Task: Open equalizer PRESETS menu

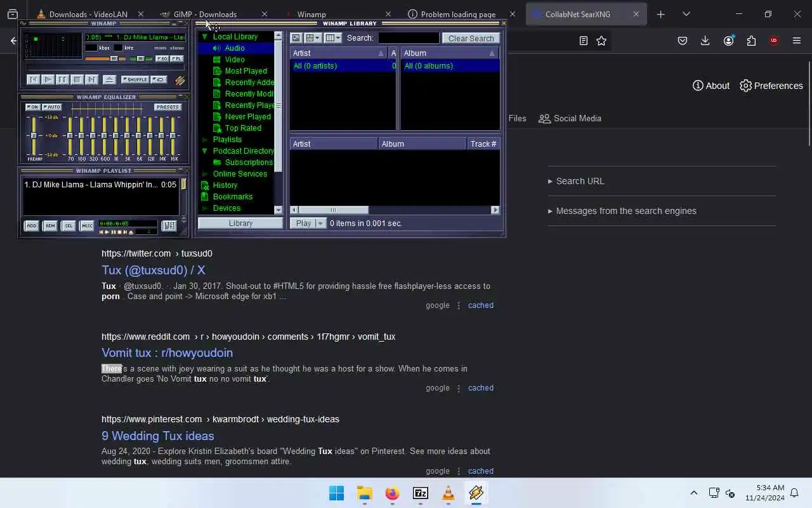Action: (x=167, y=107)
